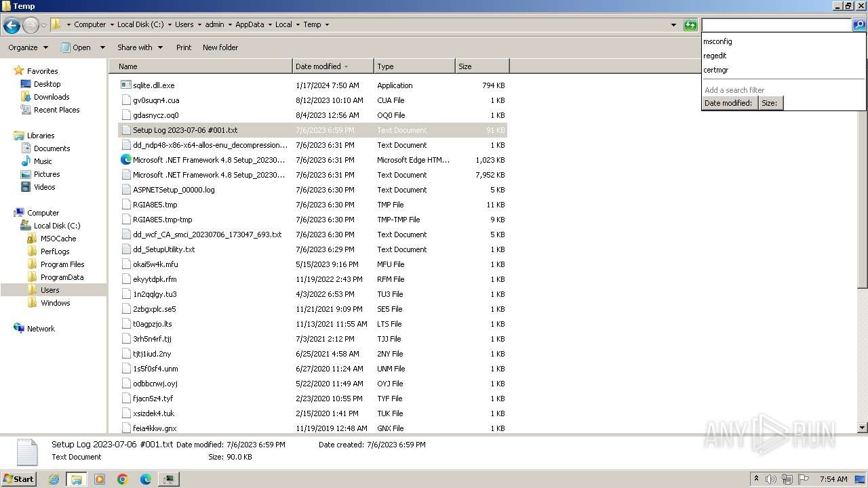
Task: Select the Microsoft Edge HTML file icon
Action: coord(125,160)
